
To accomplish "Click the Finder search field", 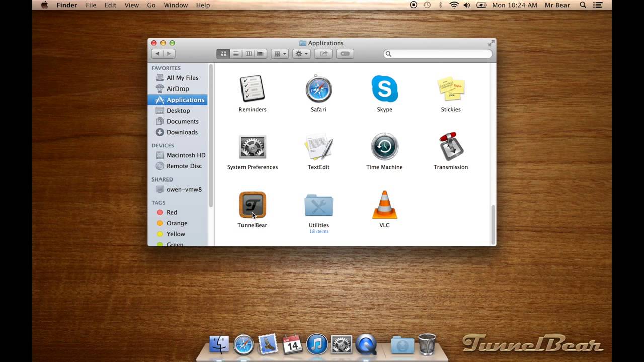I will click(x=438, y=54).
